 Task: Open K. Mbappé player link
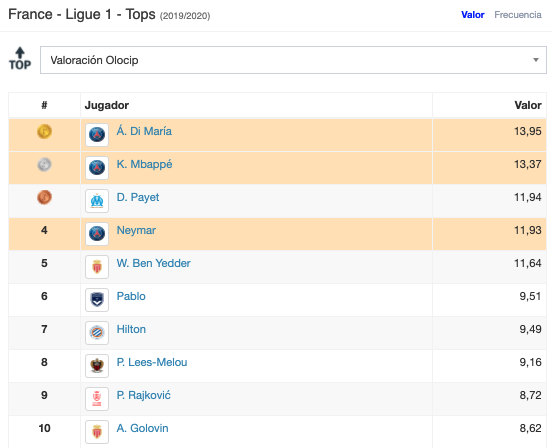[144, 164]
